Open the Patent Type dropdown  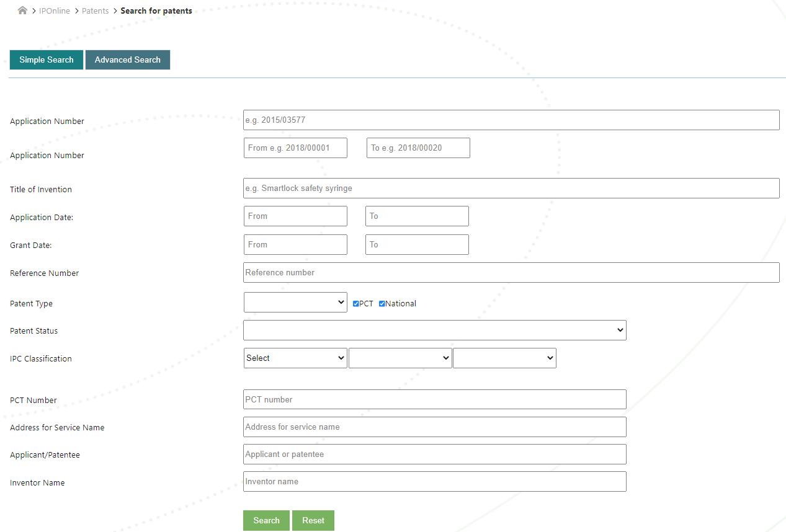click(295, 303)
